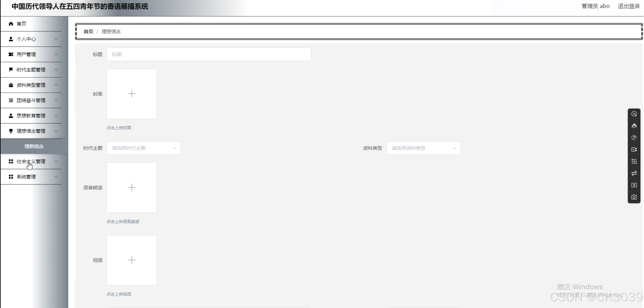Click 首页 in the breadcrumb

pyautogui.click(x=88, y=32)
